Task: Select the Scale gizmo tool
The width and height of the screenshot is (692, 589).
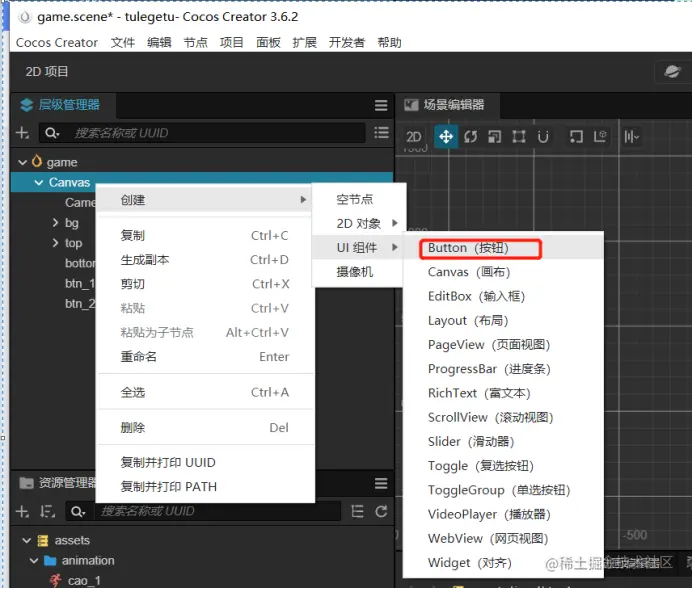Action: pos(494,137)
